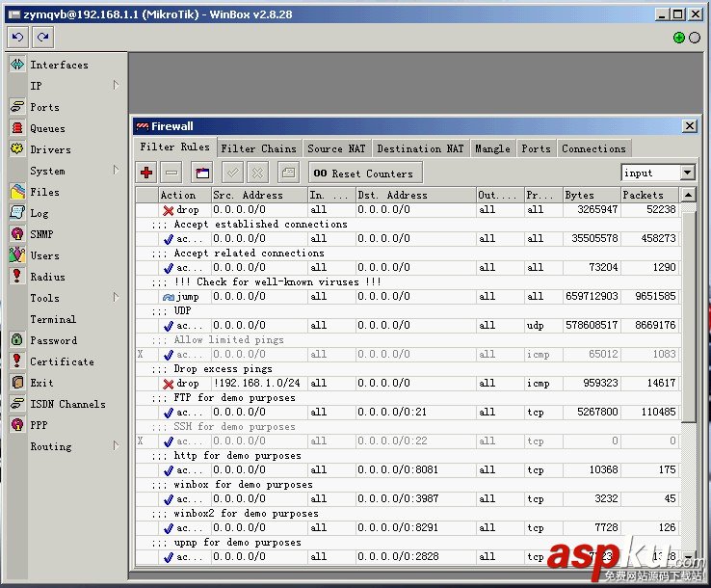711x588 pixels.
Task: Disable the rule using the X toolbar button
Action: (x=257, y=173)
